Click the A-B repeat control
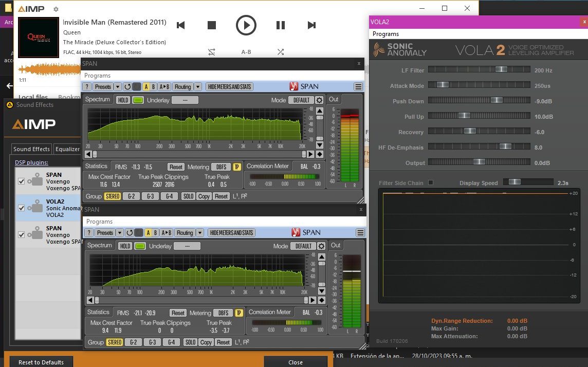Image resolution: width=588 pixels, height=367 pixels. coord(246,52)
